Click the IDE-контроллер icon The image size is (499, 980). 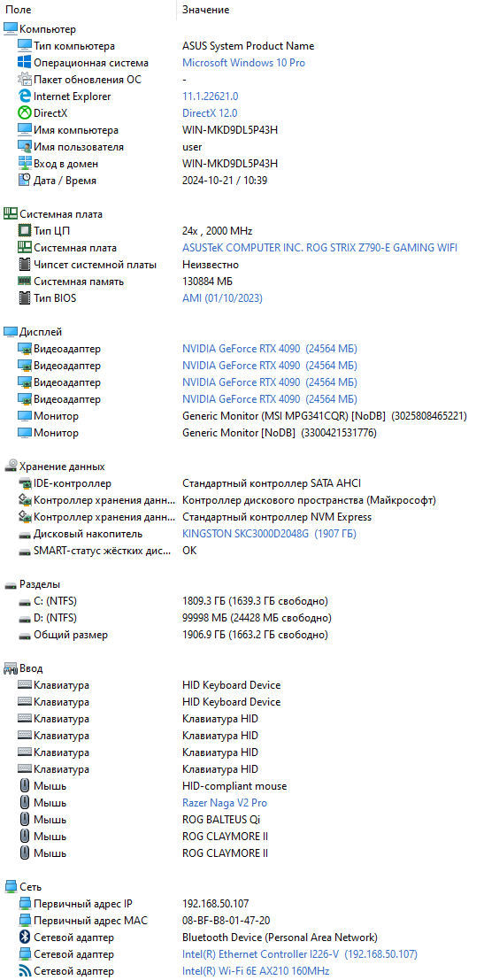pyautogui.click(x=25, y=483)
